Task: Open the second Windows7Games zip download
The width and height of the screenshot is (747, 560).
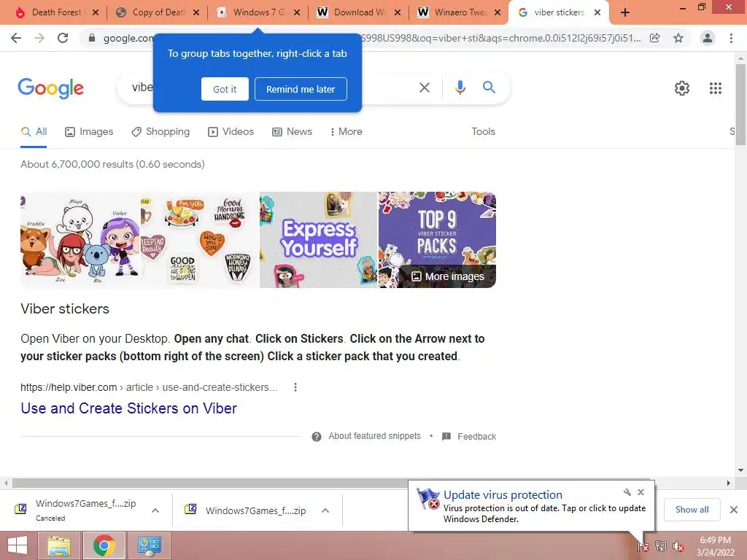Action: (255, 510)
